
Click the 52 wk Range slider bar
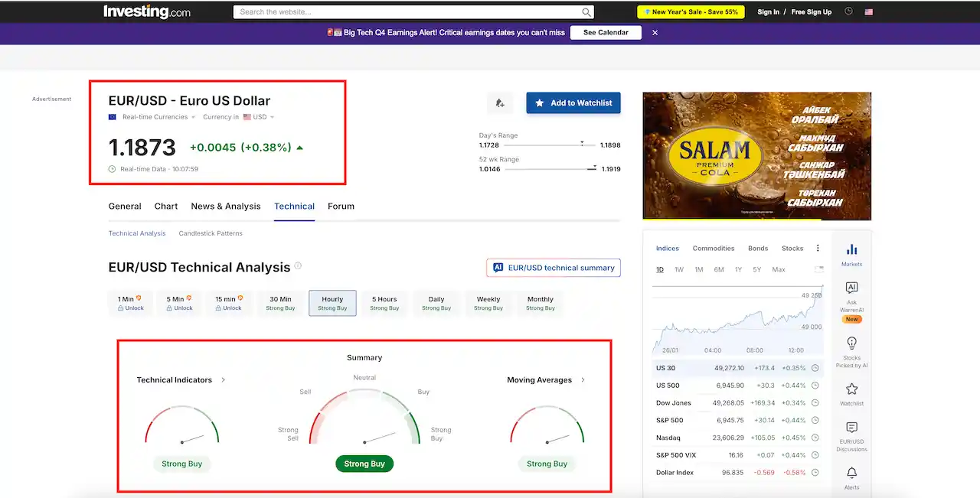click(x=550, y=168)
